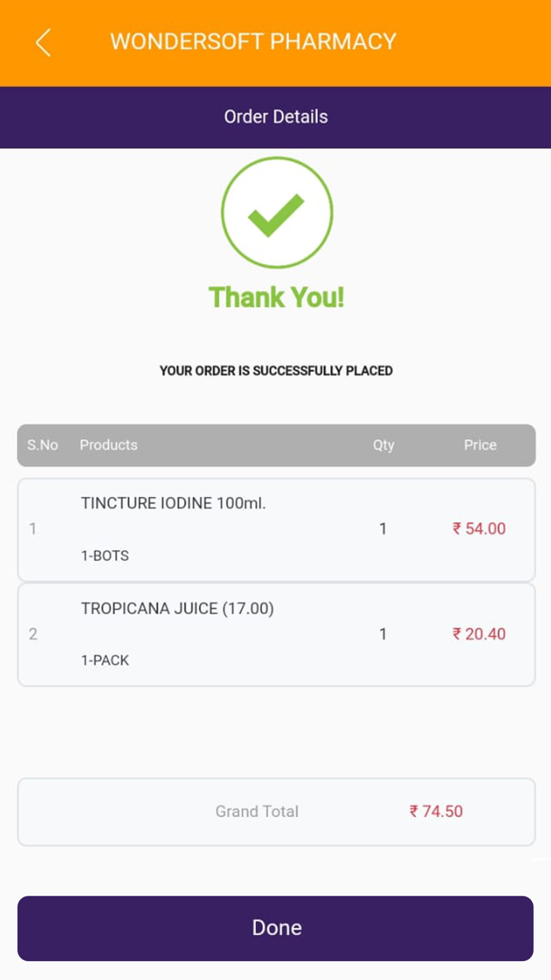Select the Qty column header
The image size is (551, 980).
[383, 445]
